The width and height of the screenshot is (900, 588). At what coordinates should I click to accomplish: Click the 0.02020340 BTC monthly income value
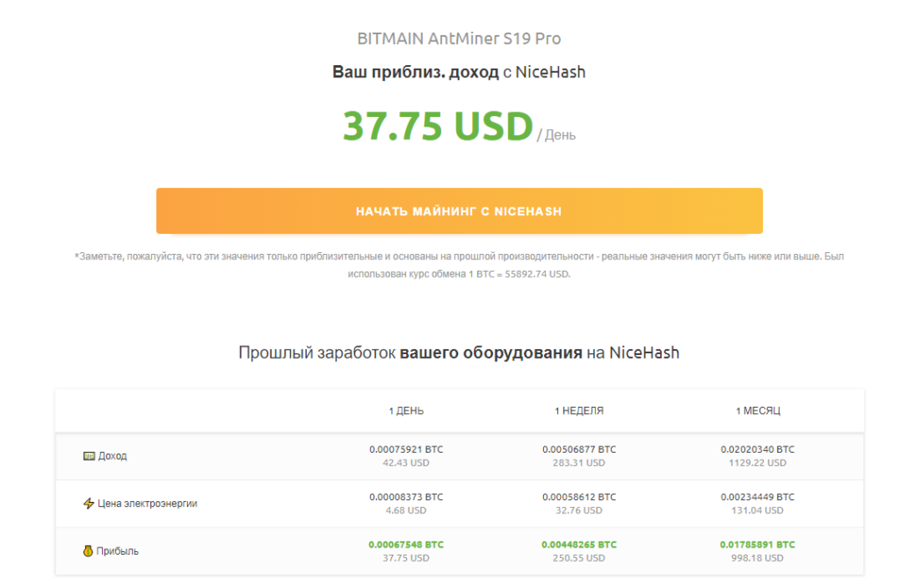[758, 449]
